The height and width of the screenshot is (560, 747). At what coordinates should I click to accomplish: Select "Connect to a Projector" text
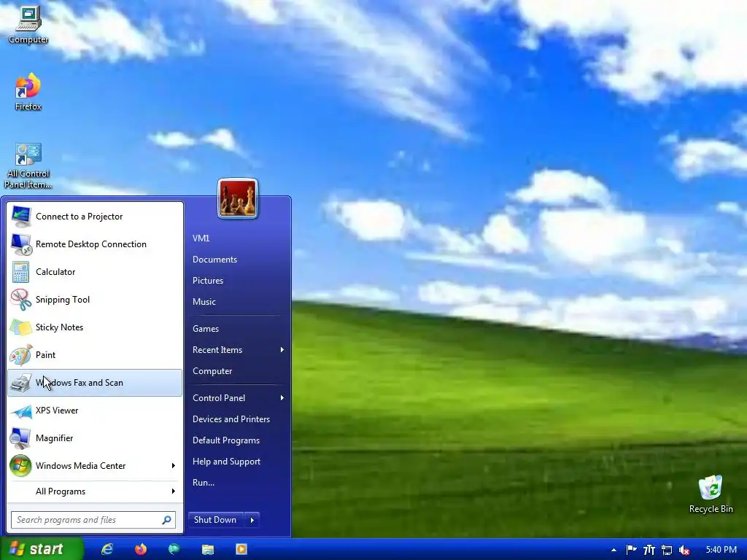pos(79,217)
